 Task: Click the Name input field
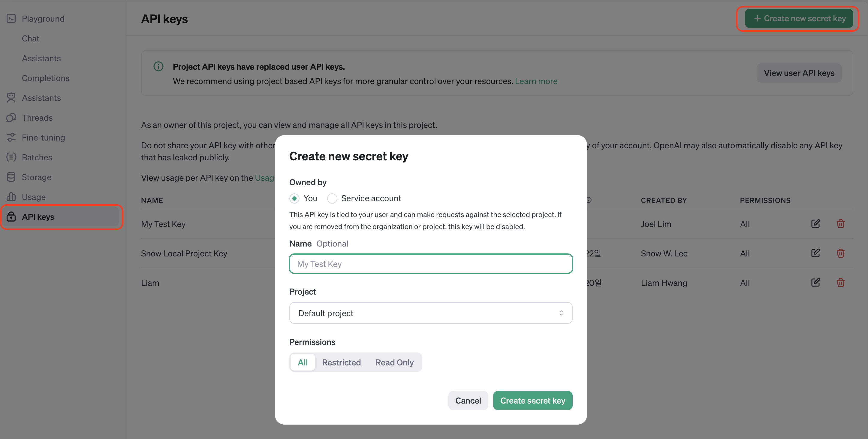coord(430,264)
